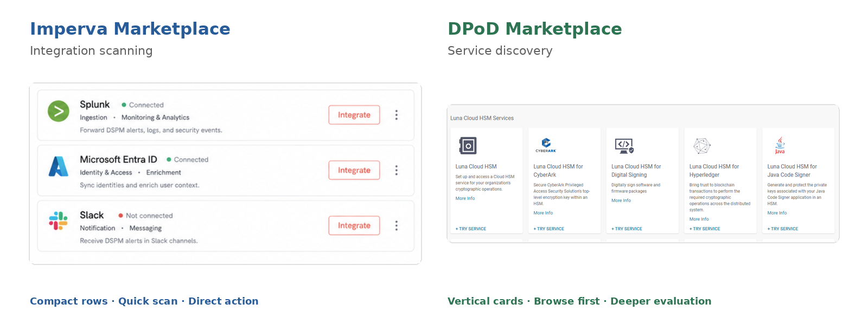Click the Microsoft Entra ID logo
This screenshot has width=868, height=336.
[59, 166]
